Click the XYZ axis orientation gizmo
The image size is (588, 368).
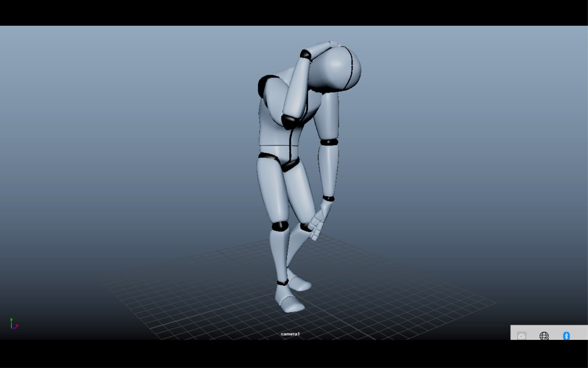[14, 325]
